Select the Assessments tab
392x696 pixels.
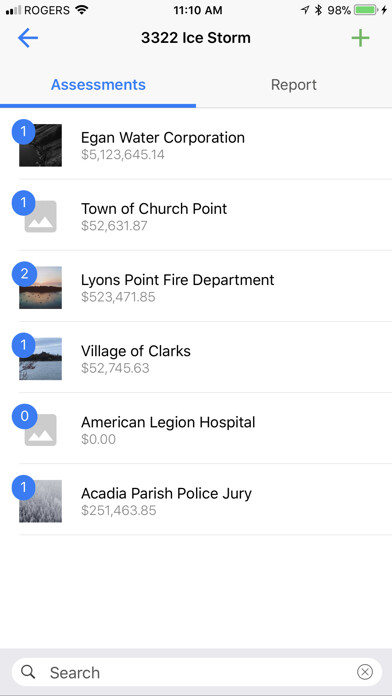(98, 85)
